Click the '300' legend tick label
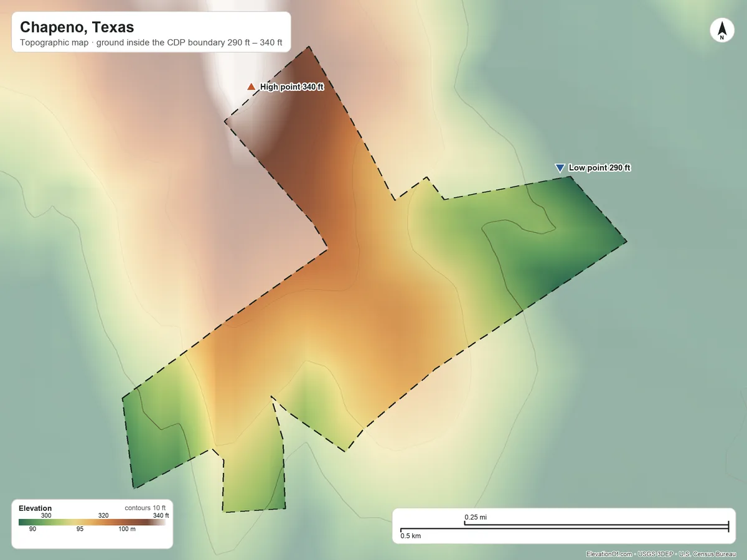The width and height of the screenshot is (747, 560). 46,515
